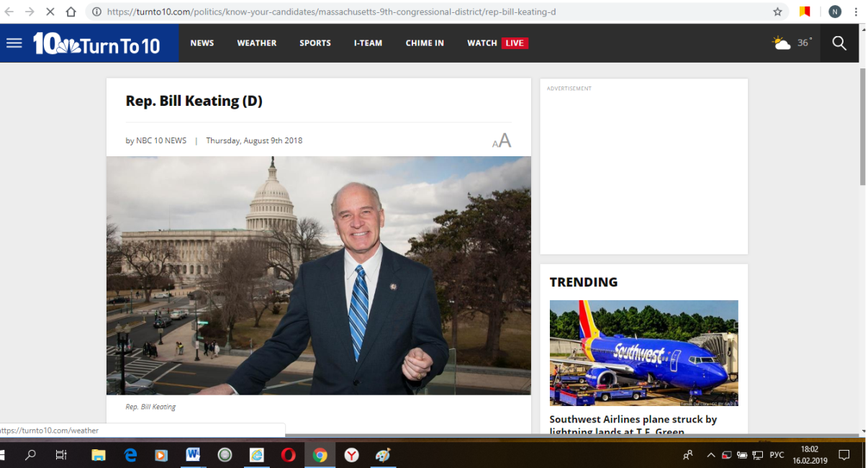This screenshot has width=868, height=468.
Task: Click the address bar URL
Action: [x=331, y=12]
